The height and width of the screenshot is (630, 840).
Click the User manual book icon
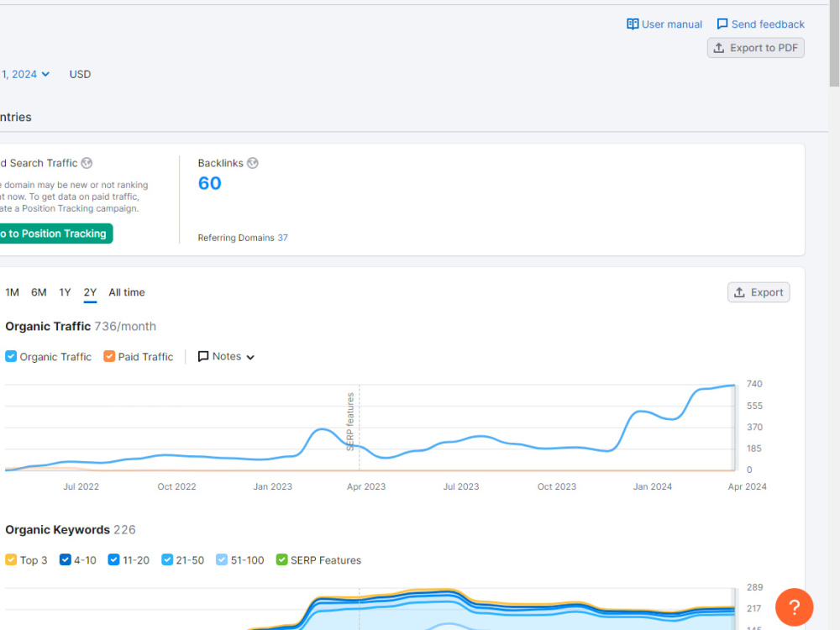point(633,24)
